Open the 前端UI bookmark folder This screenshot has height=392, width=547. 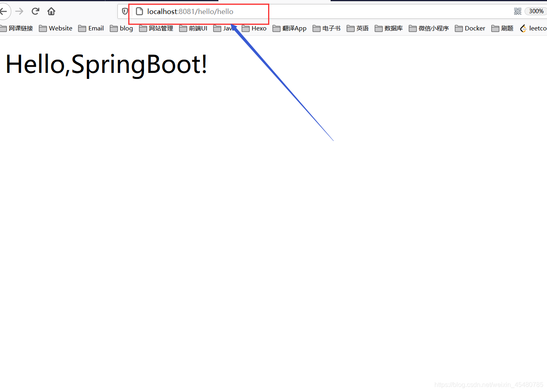coord(194,28)
